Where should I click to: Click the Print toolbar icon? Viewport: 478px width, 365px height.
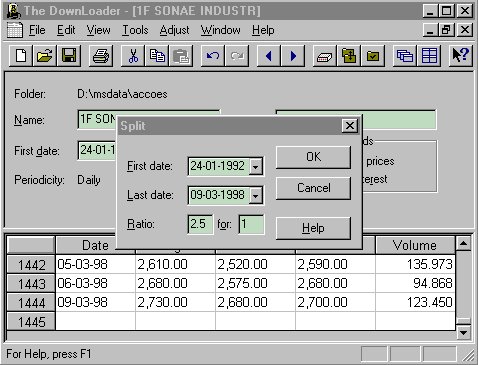click(x=101, y=56)
